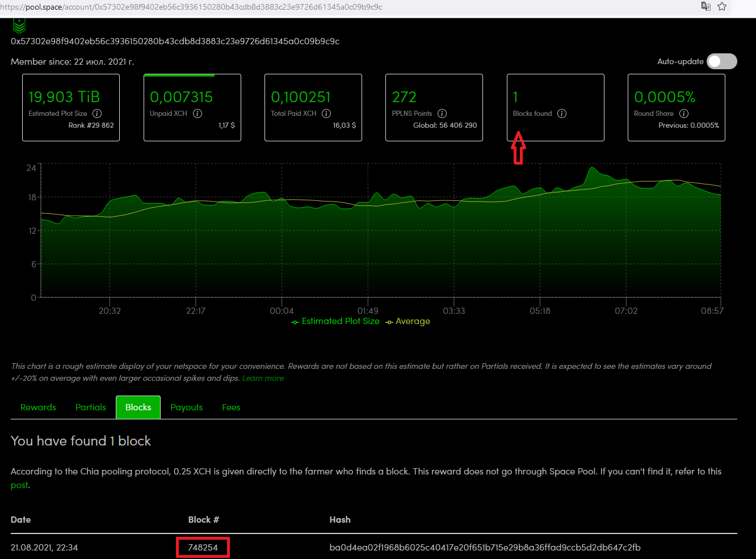Open the Rewards tab
Screen dimensions: 756x559
[38, 407]
